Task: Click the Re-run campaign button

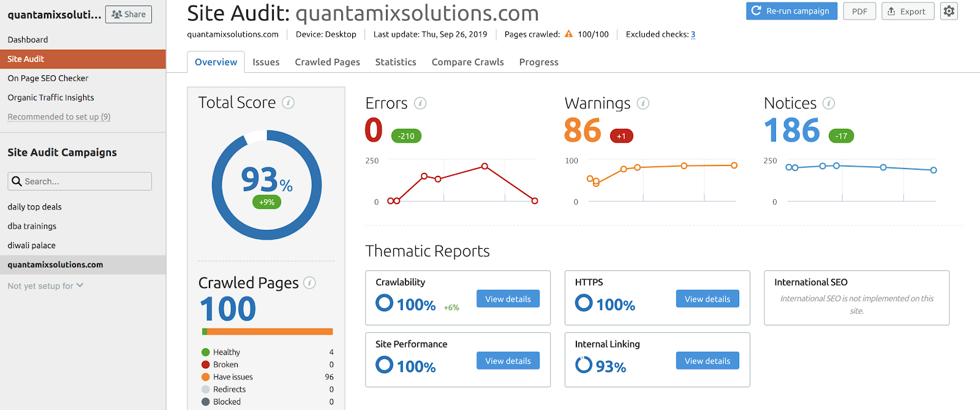Action: (x=791, y=11)
